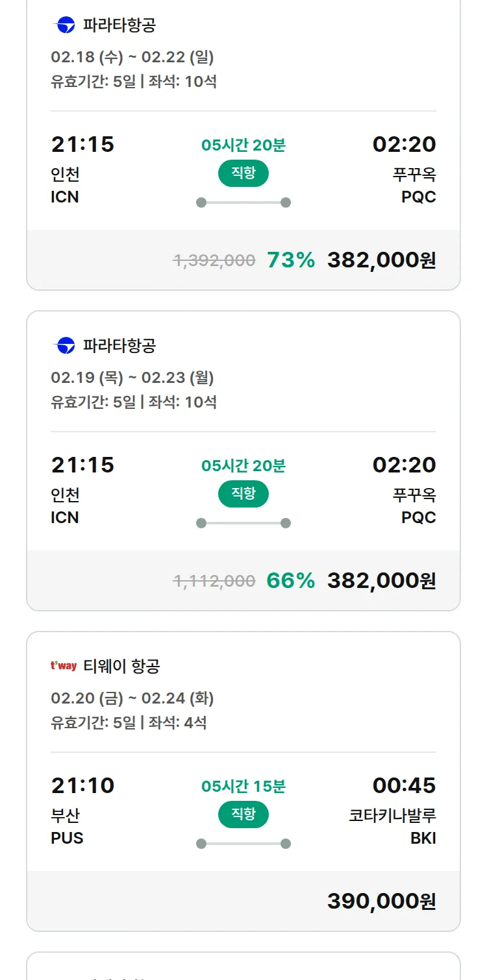Click the 05시간 15분 flight duration
The width and height of the screenshot is (487, 980).
click(243, 787)
